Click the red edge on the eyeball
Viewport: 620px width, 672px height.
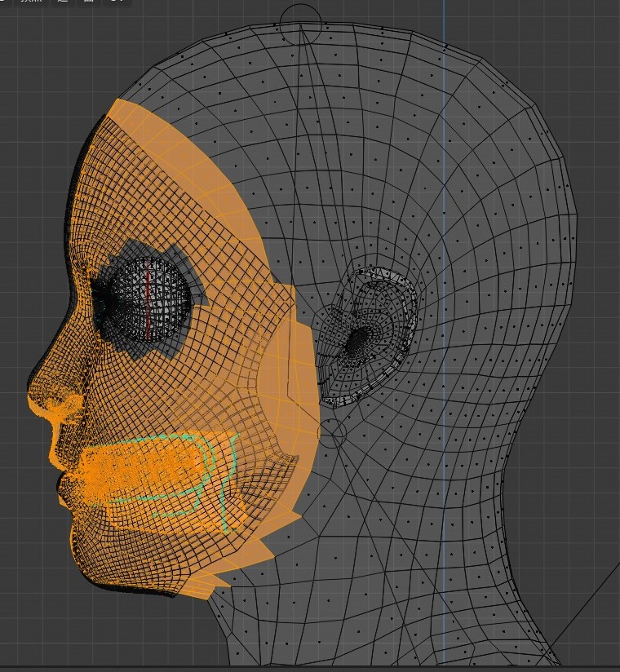click(147, 299)
